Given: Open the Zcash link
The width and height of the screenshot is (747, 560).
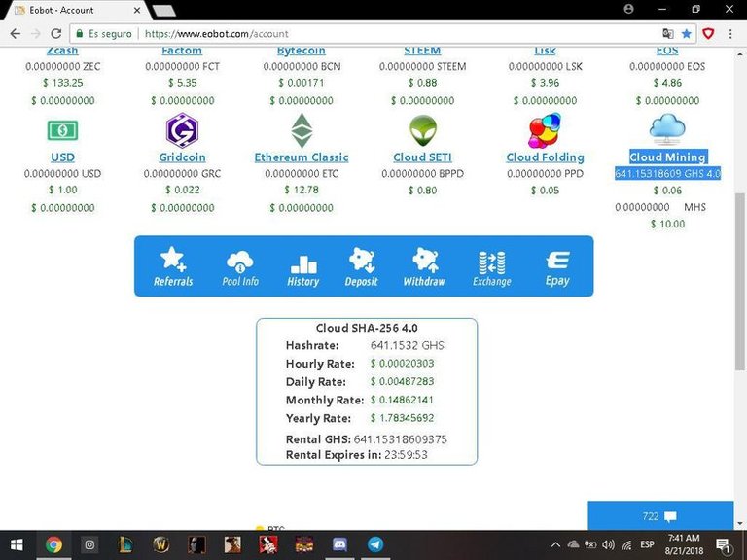Looking at the screenshot, I should click(62, 51).
